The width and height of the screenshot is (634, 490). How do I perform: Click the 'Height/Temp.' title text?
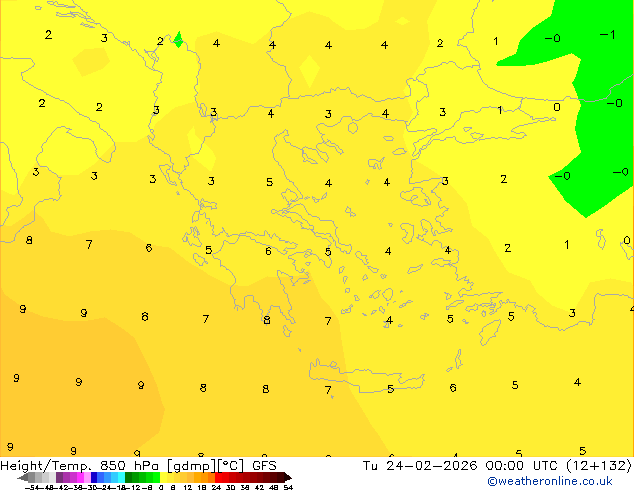[x=46, y=466]
